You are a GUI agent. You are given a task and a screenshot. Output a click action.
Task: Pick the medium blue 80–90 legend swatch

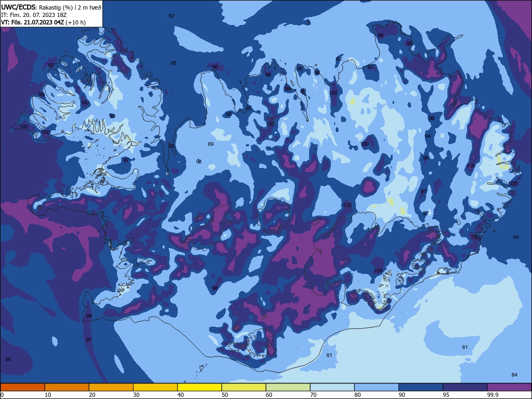point(377,387)
